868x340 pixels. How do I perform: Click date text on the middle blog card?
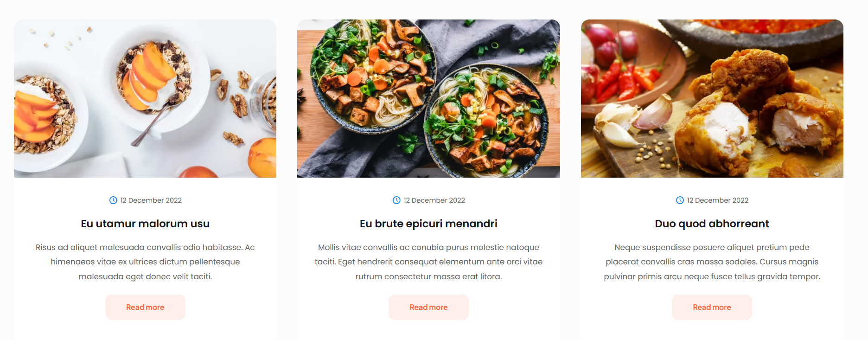point(434,200)
